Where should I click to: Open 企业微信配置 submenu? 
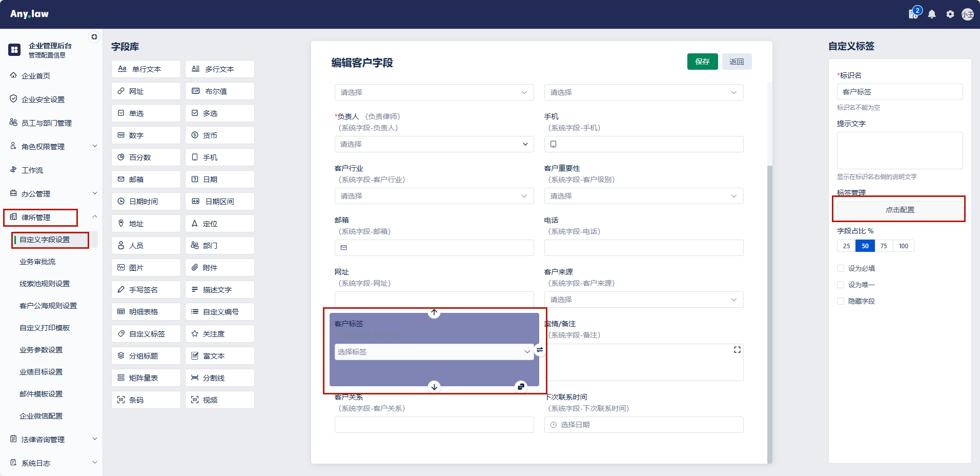(41, 416)
